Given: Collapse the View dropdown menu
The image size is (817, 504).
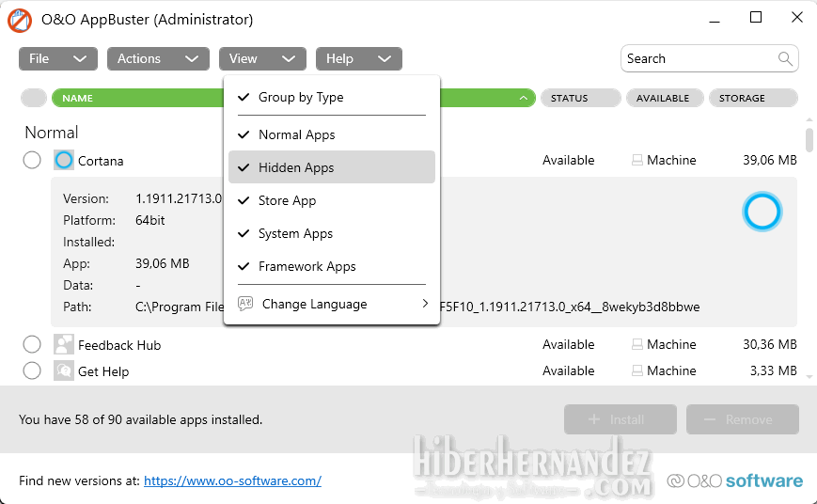Looking at the screenshot, I should tap(262, 58).
